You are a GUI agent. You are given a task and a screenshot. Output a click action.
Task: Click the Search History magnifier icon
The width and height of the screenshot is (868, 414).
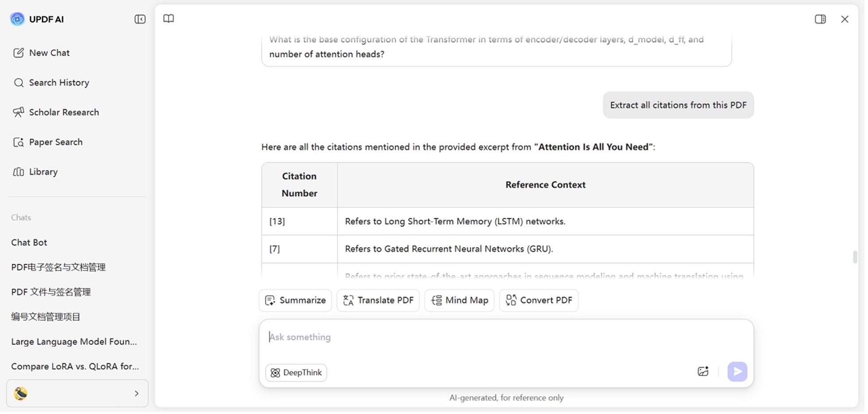(x=19, y=83)
